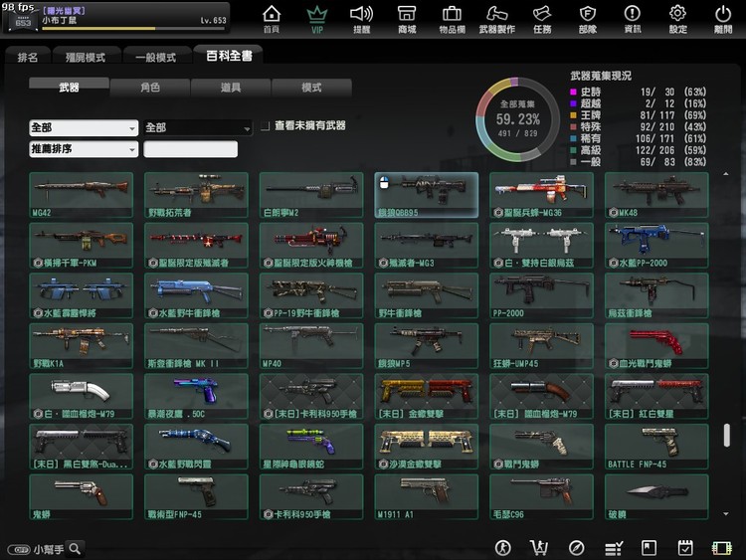Click the magnifier icon next to 小幫手
The width and height of the screenshot is (746, 560).
coord(76,549)
